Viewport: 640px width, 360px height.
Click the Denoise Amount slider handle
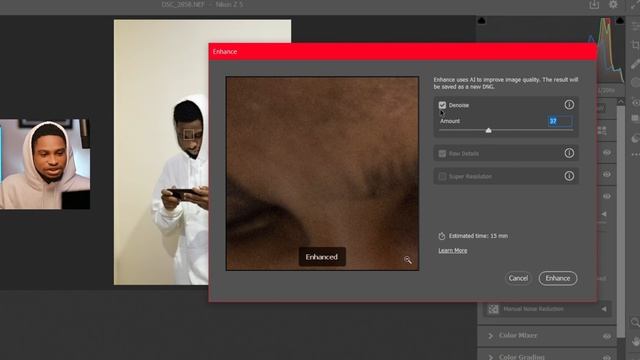[488, 131]
